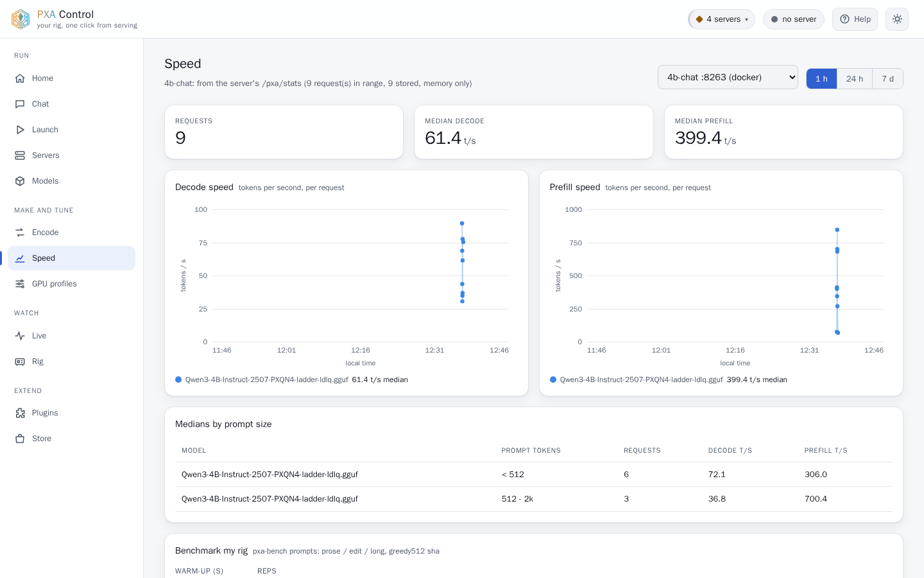
Task: Click the Help question mark icon
Action: tap(845, 19)
